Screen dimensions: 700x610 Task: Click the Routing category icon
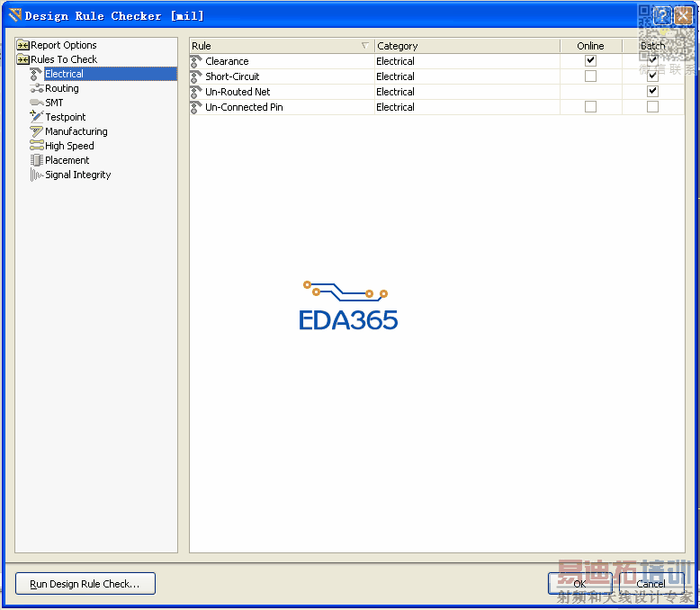click(36, 88)
